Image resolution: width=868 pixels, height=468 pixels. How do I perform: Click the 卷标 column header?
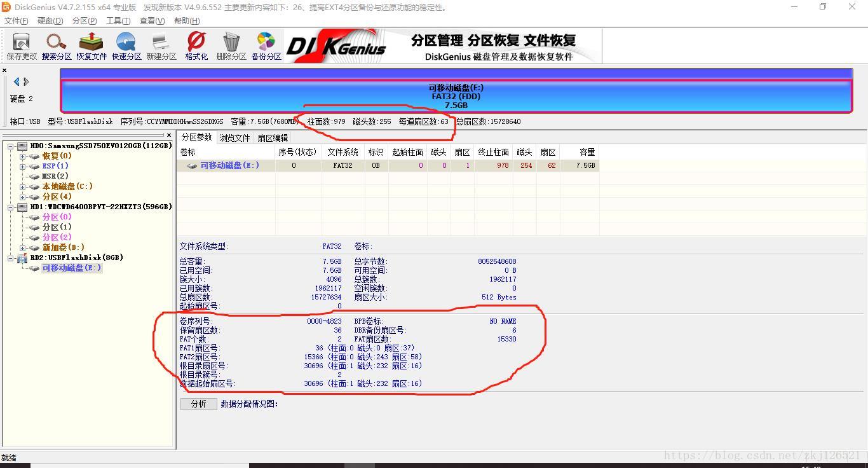(226, 152)
